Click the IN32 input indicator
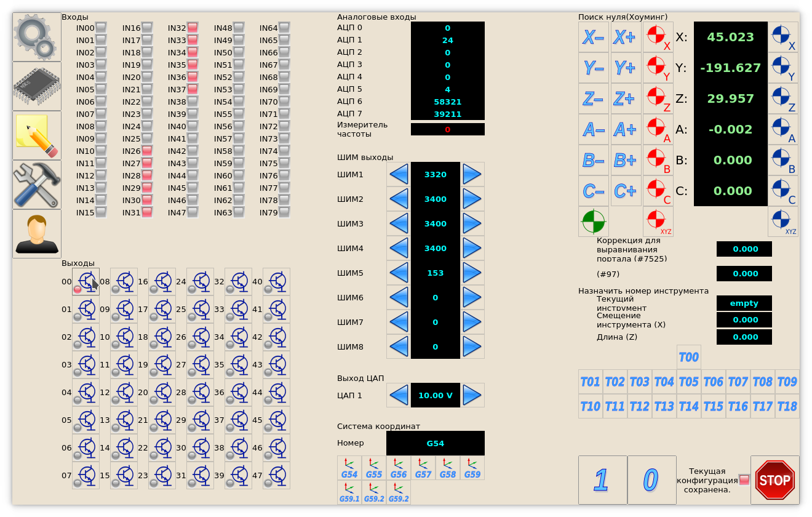The width and height of the screenshot is (812, 517). [x=193, y=28]
